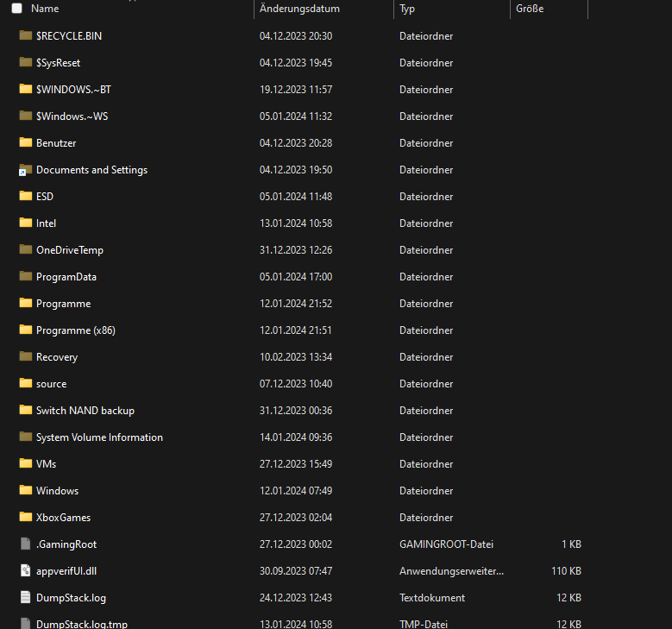Image resolution: width=672 pixels, height=629 pixels.
Task: Click the Programme (x86) folder icon
Action: 26,330
